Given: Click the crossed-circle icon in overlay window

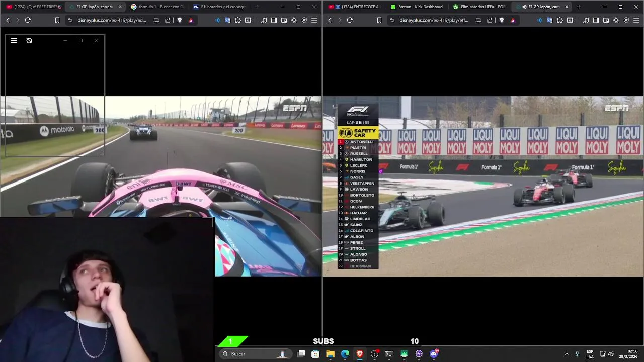Looking at the screenshot, I should (x=29, y=41).
